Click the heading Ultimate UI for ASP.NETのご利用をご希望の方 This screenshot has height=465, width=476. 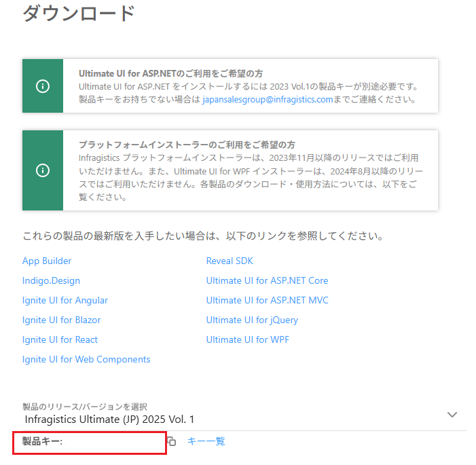pyautogui.click(x=171, y=73)
